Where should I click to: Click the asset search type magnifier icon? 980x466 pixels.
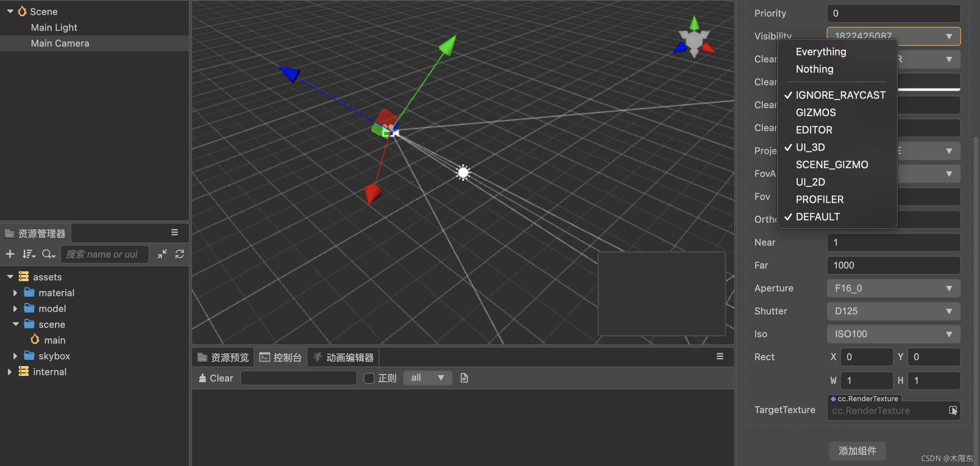coord(48,254)
